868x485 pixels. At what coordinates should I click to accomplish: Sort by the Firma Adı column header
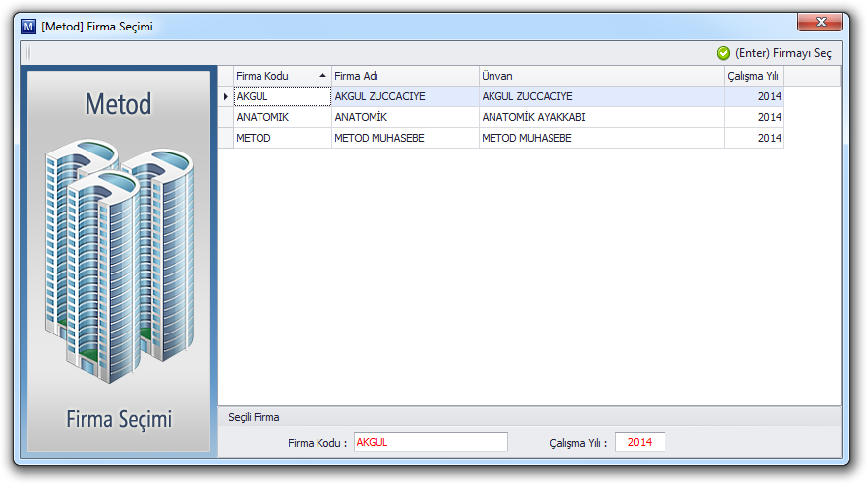pos(403,76)
